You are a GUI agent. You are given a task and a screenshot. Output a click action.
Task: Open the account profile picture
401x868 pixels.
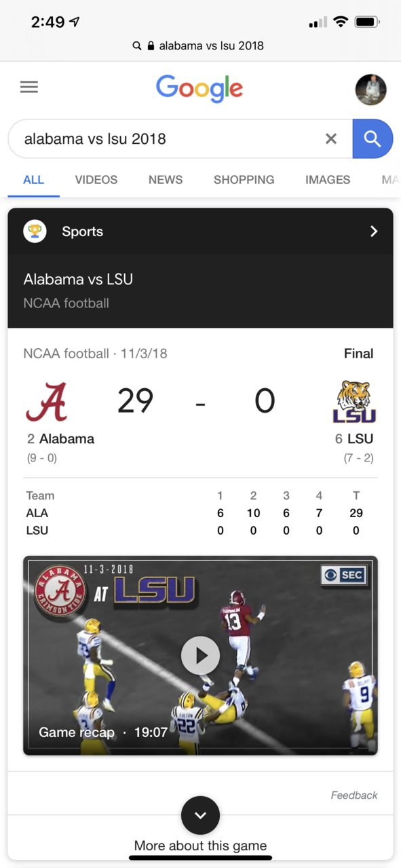(x=370, y=90)
